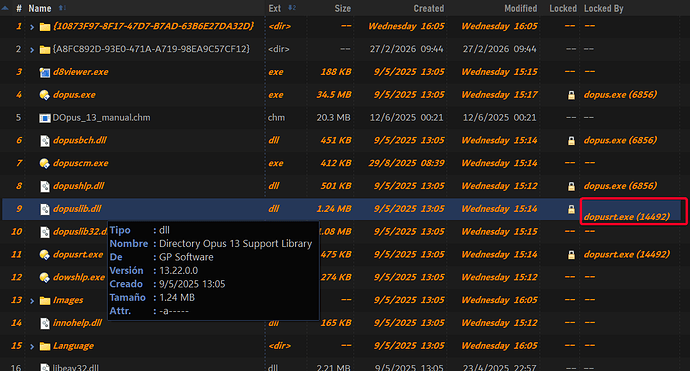The width and height of the screenshot is (690, 371).
Task: Click the 29/8/2025 08:39 created date
Action: (407, 163)
